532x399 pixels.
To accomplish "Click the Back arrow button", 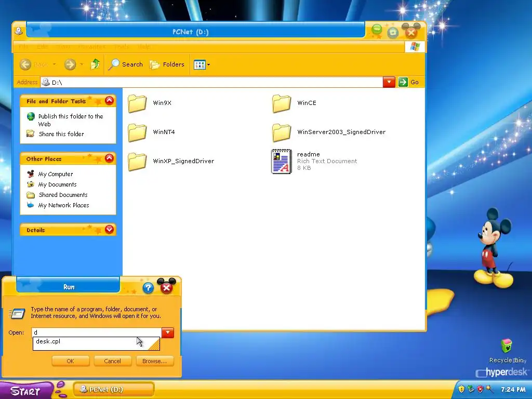I will click(25, 64).
